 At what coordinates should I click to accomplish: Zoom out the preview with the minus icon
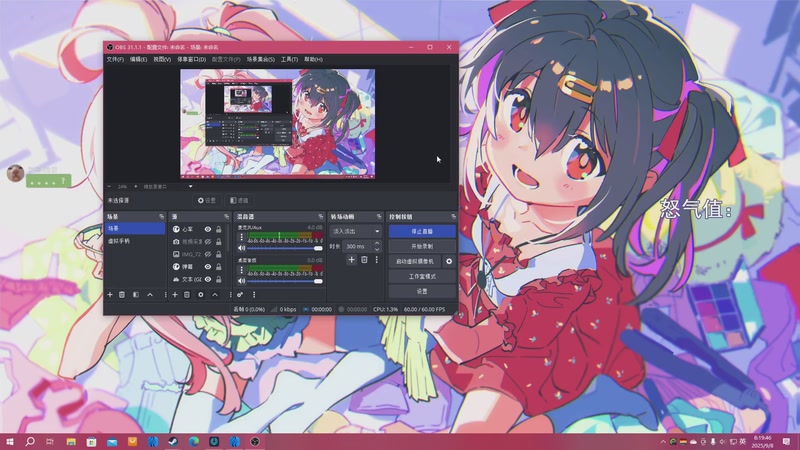point(109,187)
